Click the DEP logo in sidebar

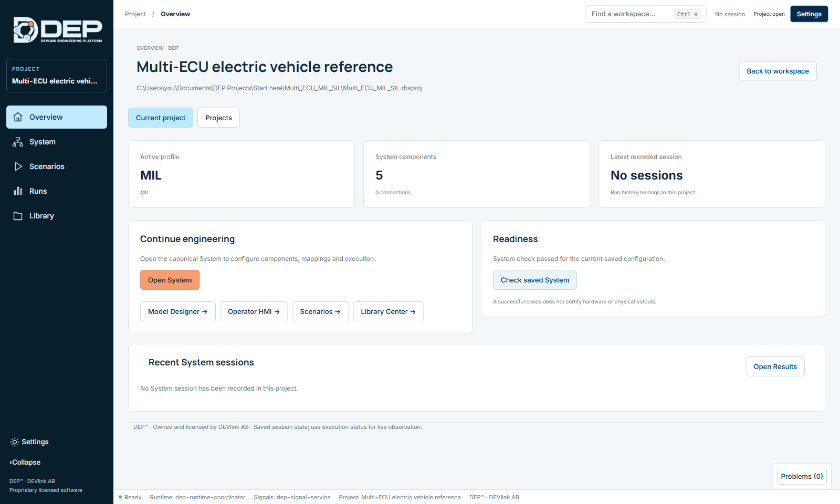pos(57,30)
